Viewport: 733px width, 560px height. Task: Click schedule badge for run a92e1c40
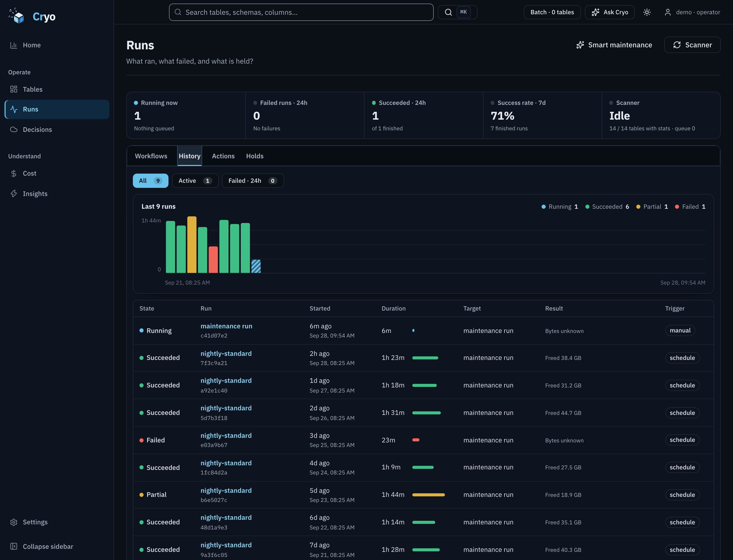pyautogui.click(x=682, y=385)
